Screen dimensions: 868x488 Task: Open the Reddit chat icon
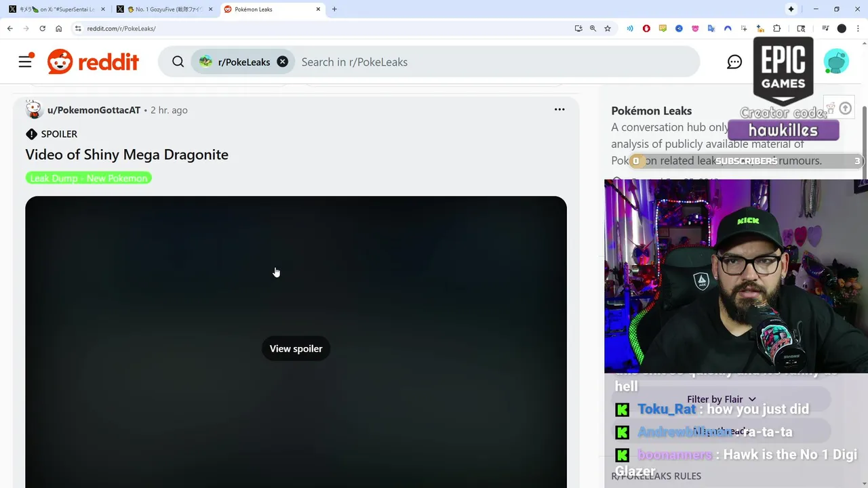[x=734, y=62]
